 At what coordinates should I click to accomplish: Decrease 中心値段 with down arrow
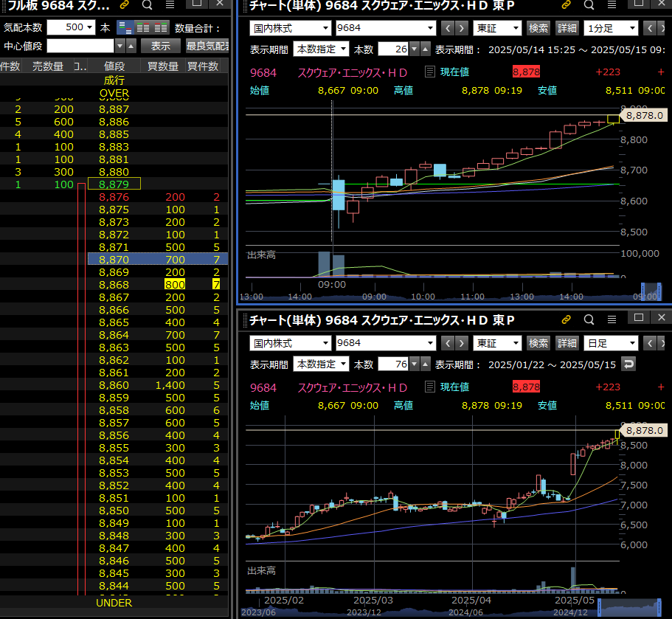pos(120,46)
